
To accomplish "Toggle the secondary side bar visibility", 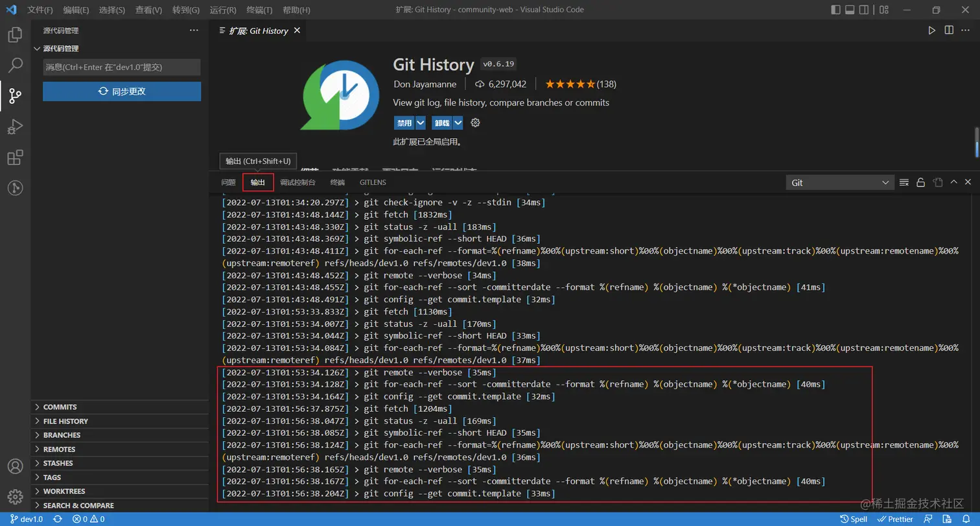I will coord(864,10).
